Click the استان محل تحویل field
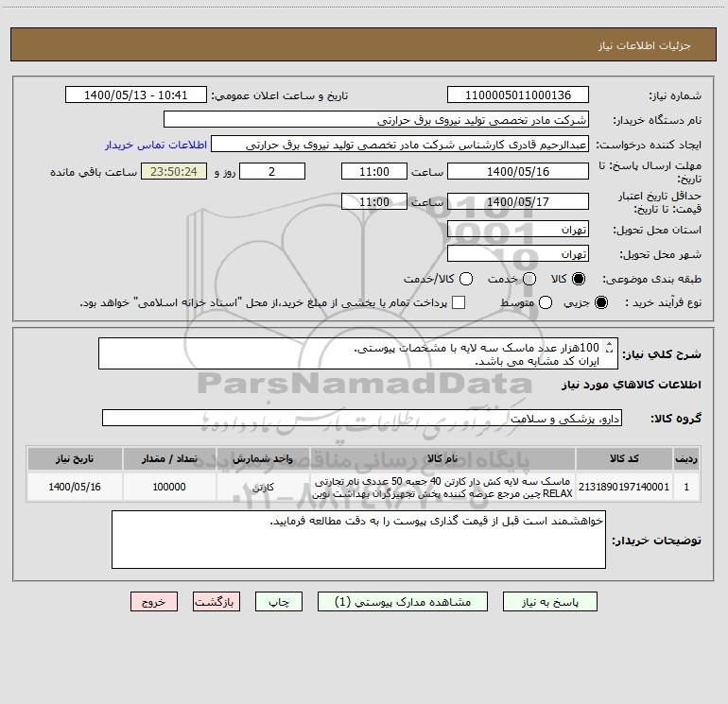Image resolution: width=728 pixels, height=704 pixels. pyautogui.click(x=518, y=229)
